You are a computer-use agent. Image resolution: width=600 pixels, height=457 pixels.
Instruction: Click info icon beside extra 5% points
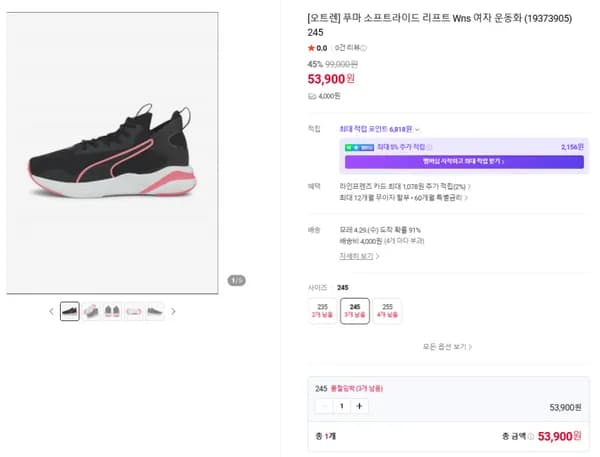point(429,147)
